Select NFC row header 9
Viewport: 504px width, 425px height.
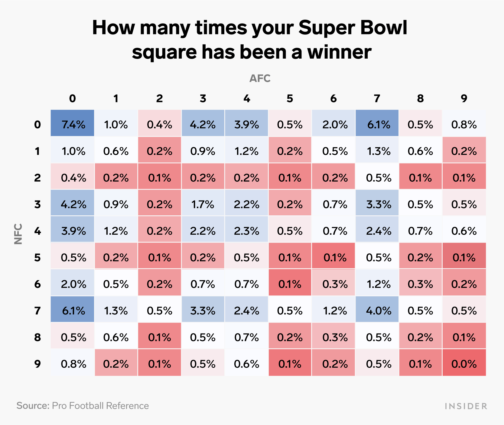click(x=37, y=364)
